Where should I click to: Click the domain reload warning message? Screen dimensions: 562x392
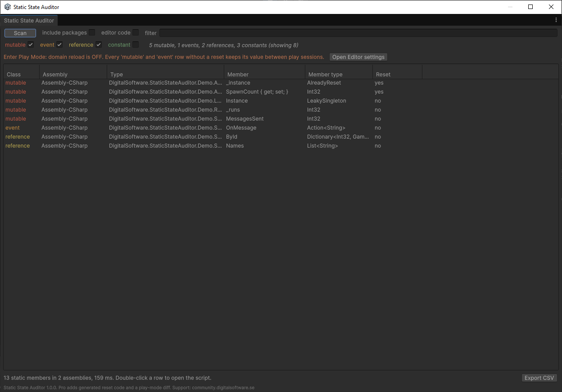164,57
